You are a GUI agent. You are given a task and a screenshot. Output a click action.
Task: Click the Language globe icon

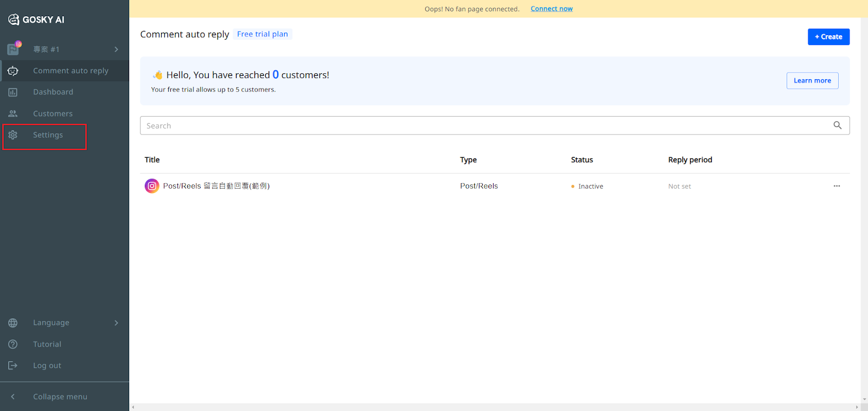pos(13,323)
